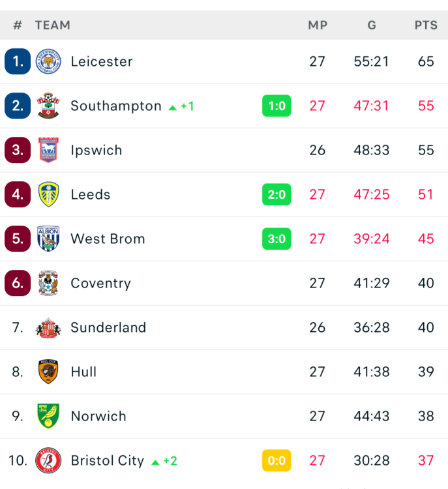
Task: Click Southampton's green +1 position change arrow
Action: coord(173,106)
